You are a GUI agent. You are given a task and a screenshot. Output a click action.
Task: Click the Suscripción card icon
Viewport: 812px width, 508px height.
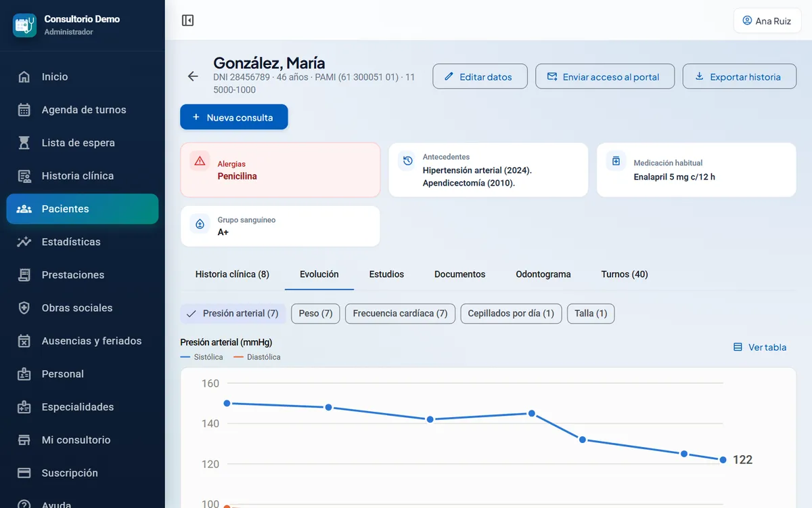coord(24,473)
